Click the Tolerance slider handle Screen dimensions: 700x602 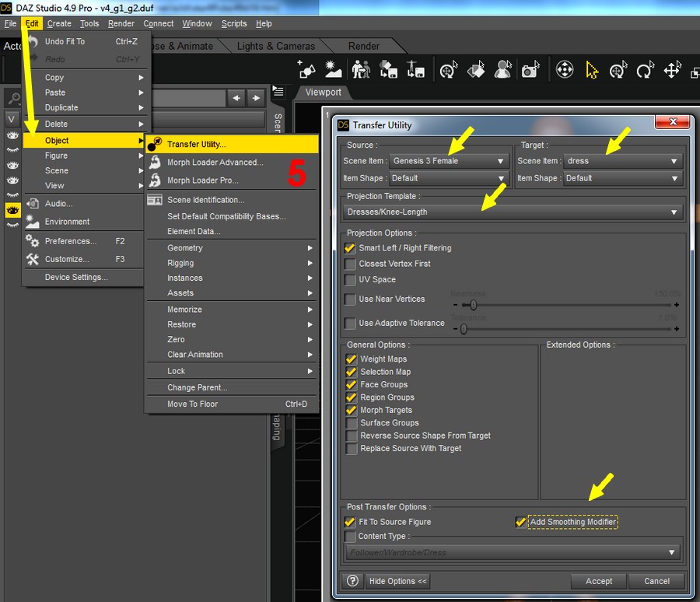(x=464, y=329)
